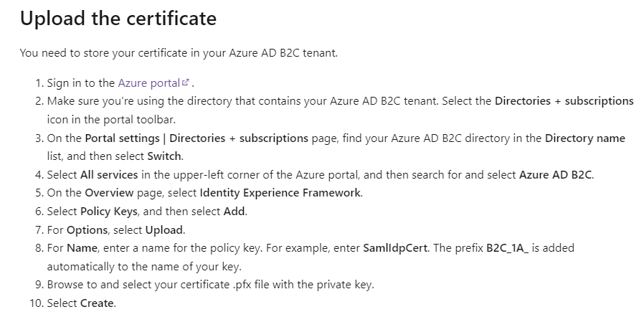
Task: Click the Policy Keys text in step 6
Action: click(x=109, y=212)
